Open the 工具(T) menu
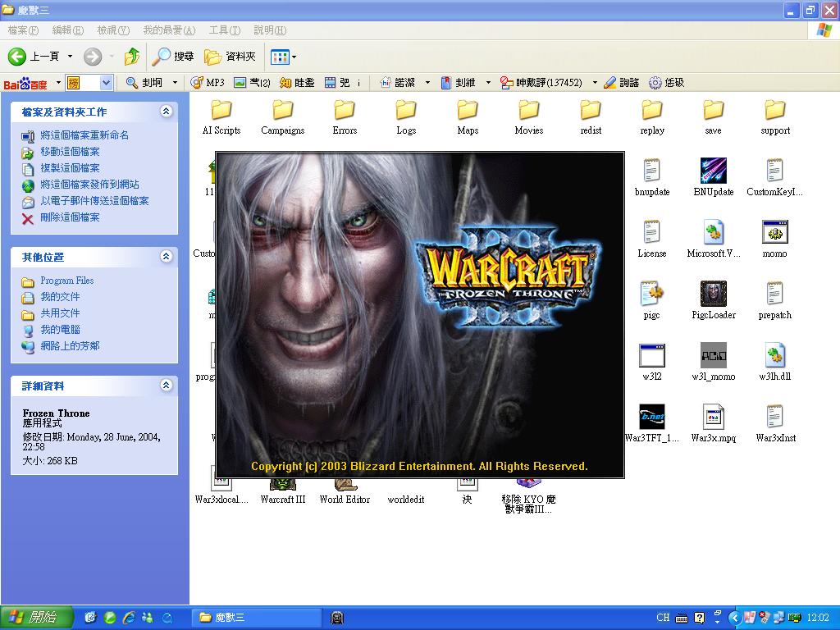 click(224, 30)
